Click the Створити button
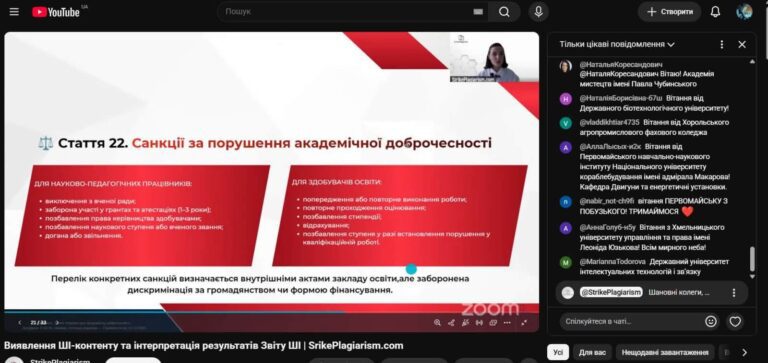This screenshot has height=363, width=768. (x=669, y=12)
